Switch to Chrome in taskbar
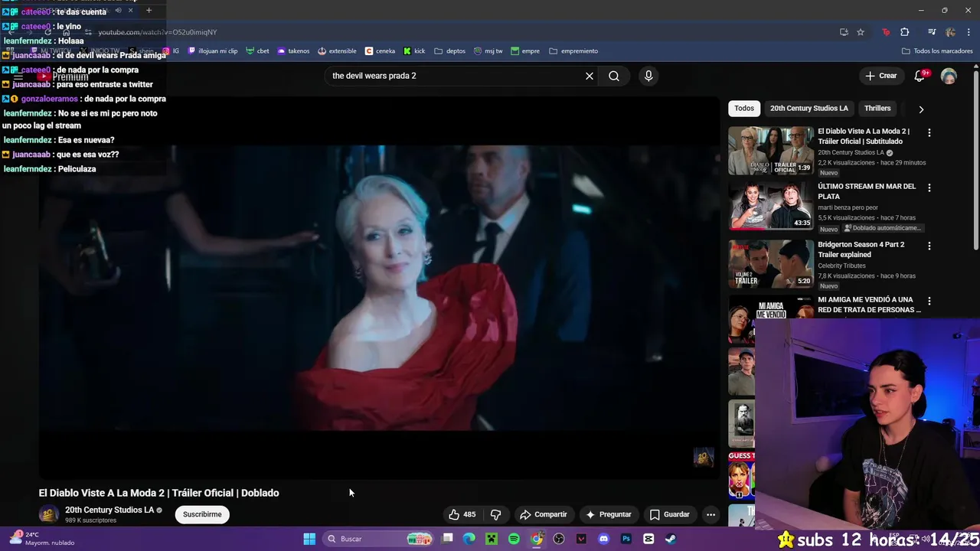 pyautogui.click(x=537, y=539)
